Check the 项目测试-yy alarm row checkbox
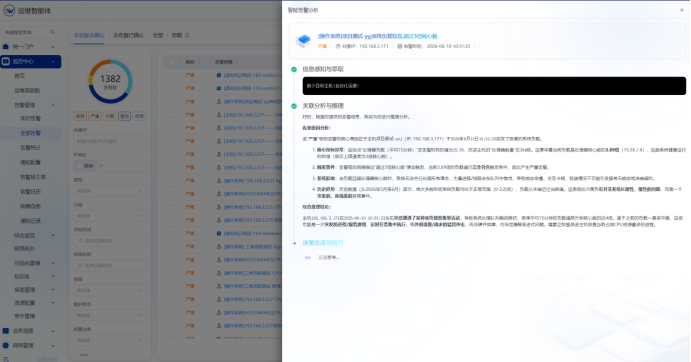This screenshot has height=362, width=691. [x=172, y=101]
